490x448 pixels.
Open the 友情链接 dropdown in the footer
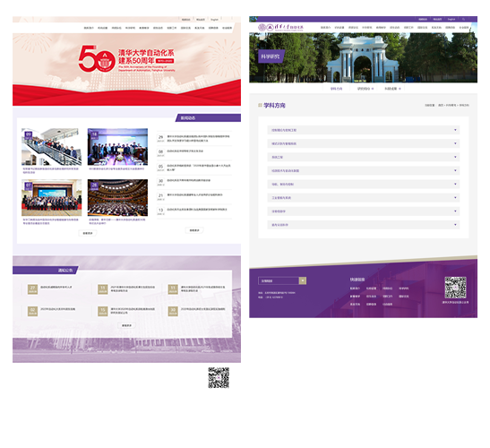[282, 280]
